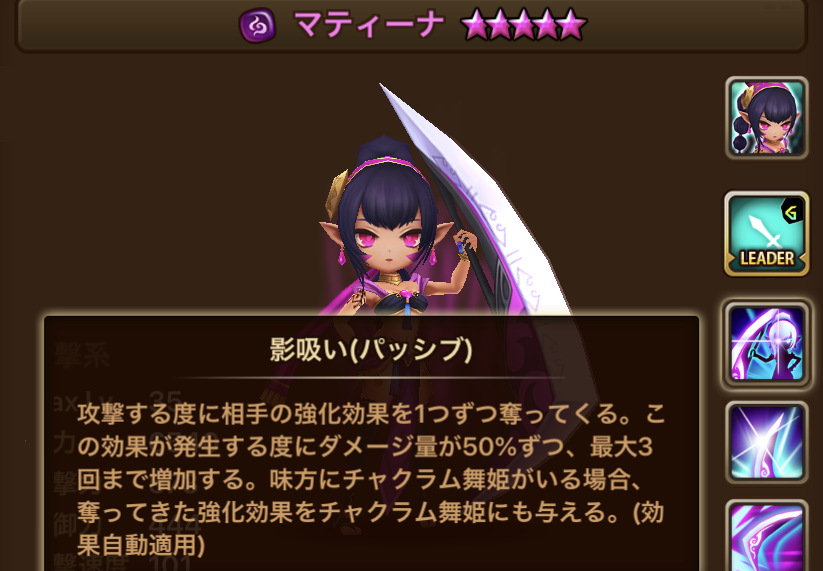Click the first pink star in the rating
The image size is (823, 571).
pyautogui.click(x=476, y=25)
